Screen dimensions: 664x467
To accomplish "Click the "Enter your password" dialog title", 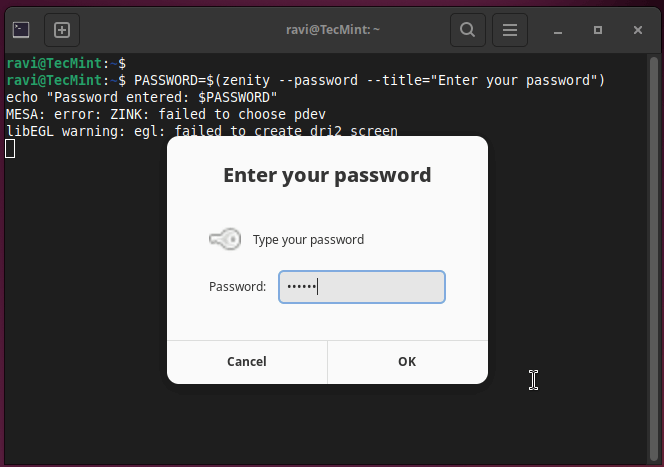I will [327, 176].
